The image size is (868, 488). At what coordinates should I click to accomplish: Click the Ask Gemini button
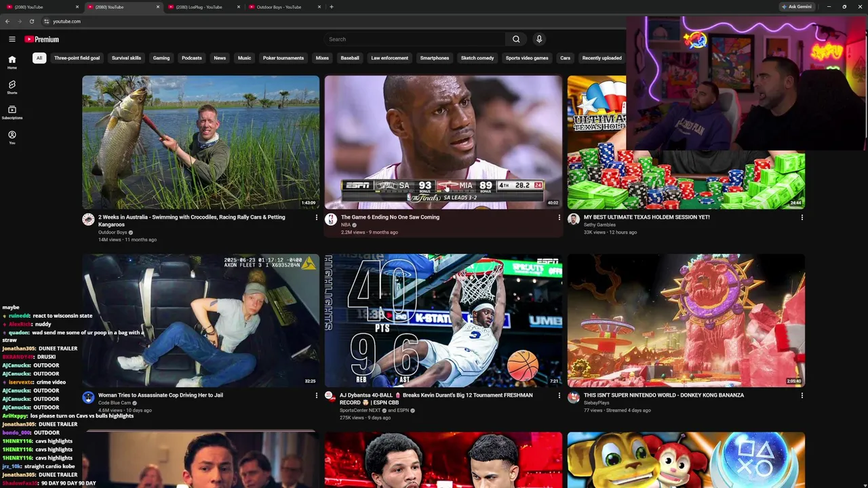click(x=797, y=7)
